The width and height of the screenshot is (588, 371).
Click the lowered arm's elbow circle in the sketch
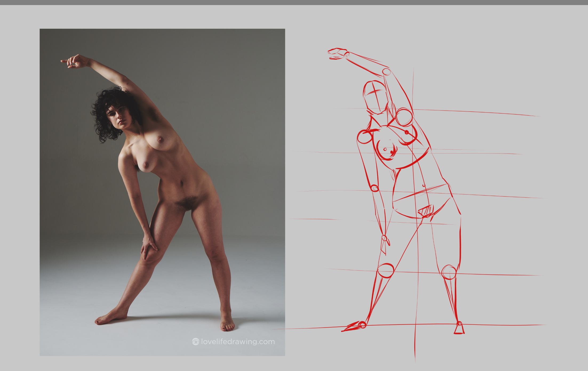[x=375, y=188]
